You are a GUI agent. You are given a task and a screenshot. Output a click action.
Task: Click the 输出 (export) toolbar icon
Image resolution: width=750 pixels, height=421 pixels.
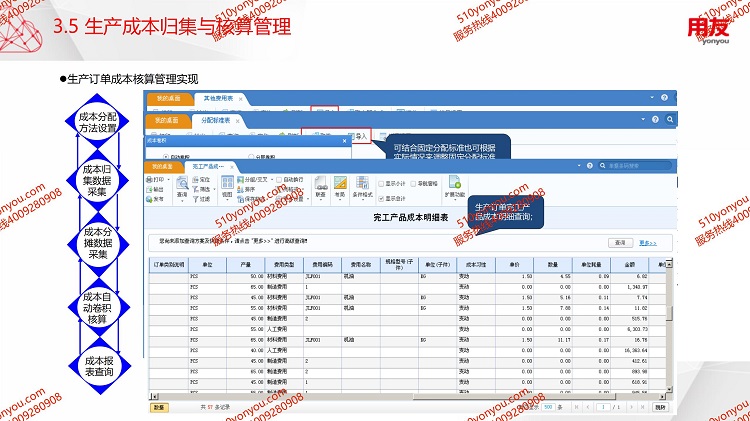(x=159, y=189)
